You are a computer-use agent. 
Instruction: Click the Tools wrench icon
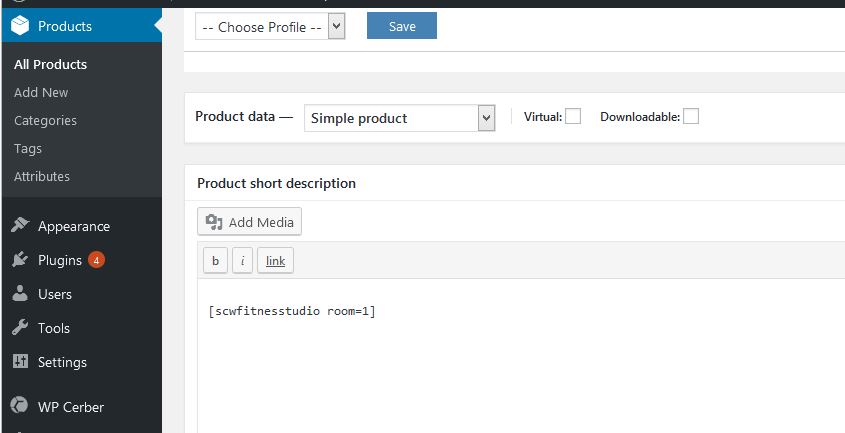point(20,328)
